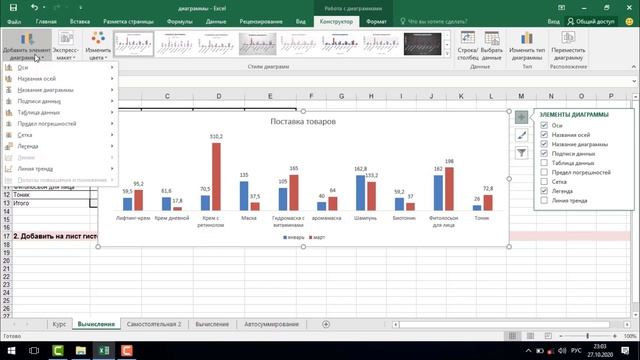Expand the Названия осей submenu
640x360 pixels.
point(60,78)
